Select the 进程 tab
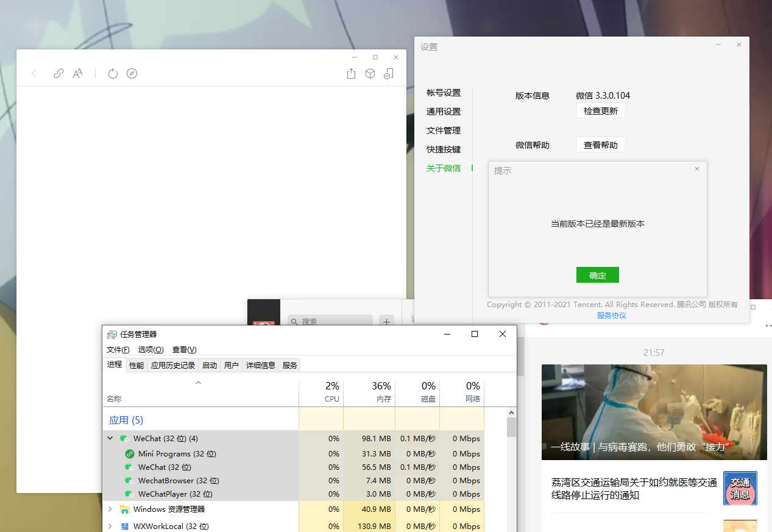Viewport: 772px width, 532px height. (x=115, y=364)
